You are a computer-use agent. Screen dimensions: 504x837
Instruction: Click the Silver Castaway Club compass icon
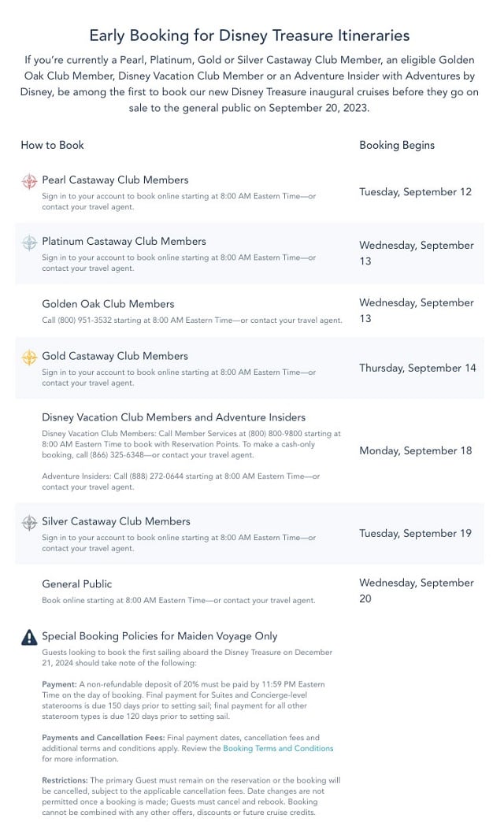click(x=29, y=523)
